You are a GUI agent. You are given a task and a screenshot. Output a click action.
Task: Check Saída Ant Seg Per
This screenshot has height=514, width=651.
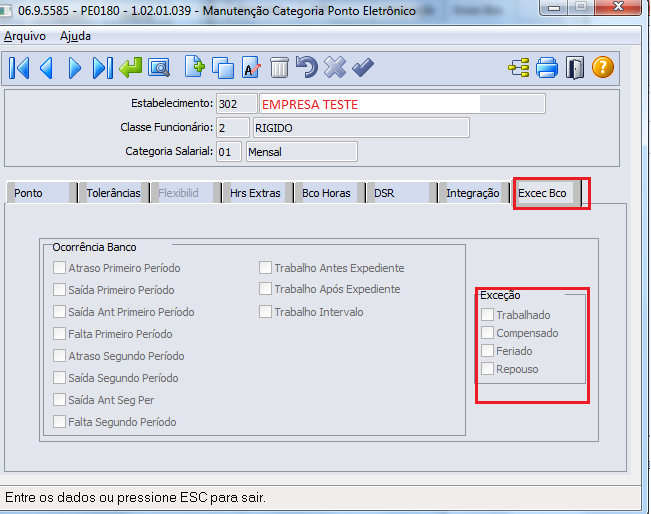coord(59,399)
